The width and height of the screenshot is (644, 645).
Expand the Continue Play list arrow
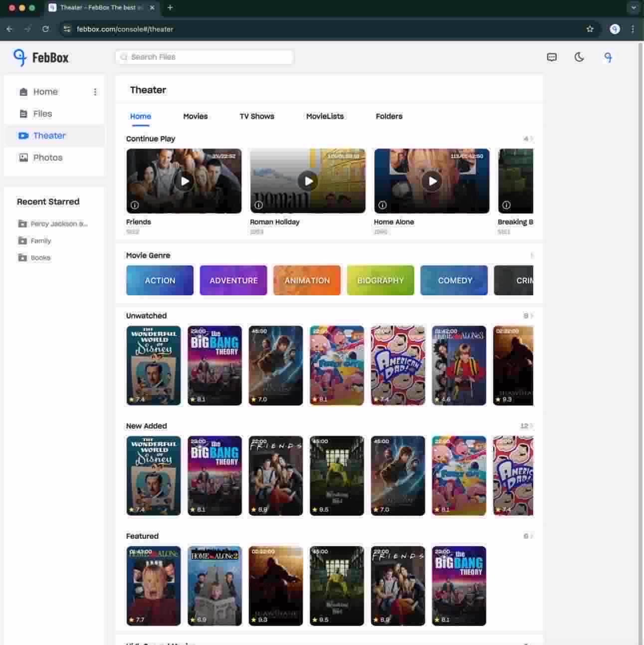(x=532, y=139)
